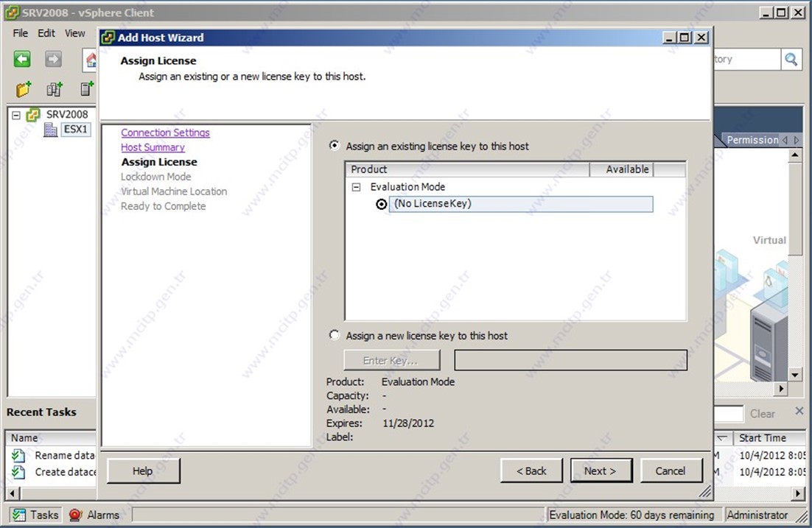This screenshot has height=528, width=812.
Task: Click the Home icon in the toolbar
Action: point(91,60)
